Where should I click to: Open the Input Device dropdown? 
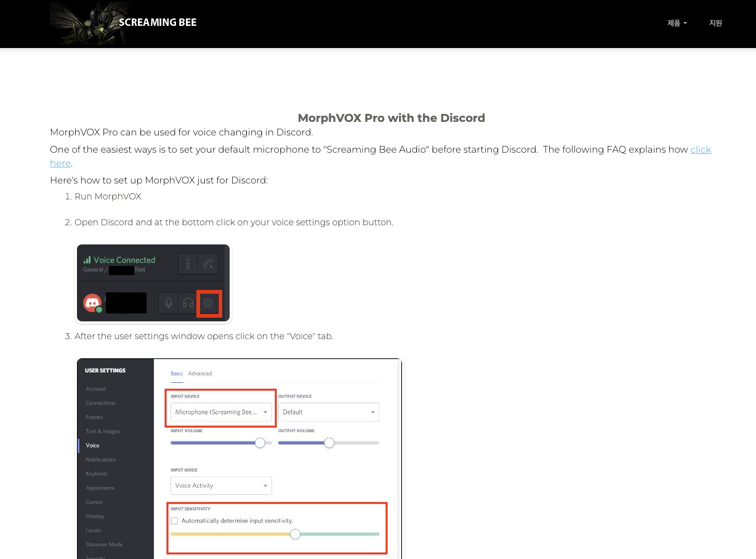[x=220, y=411]
